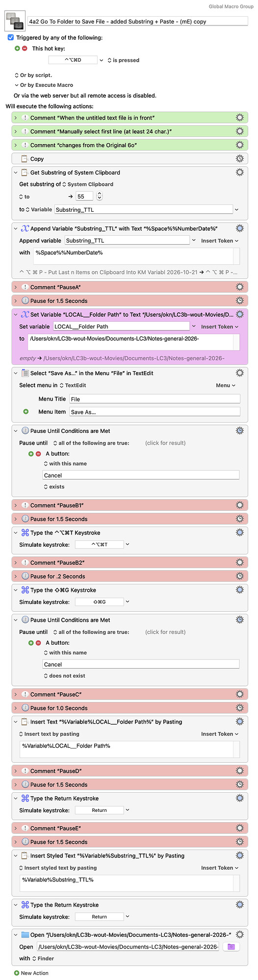This screenshot has height=980, width=258.
Task: Click the "LOCAL__Folder Path" set variable field
Action: click(x=121, y=327)
